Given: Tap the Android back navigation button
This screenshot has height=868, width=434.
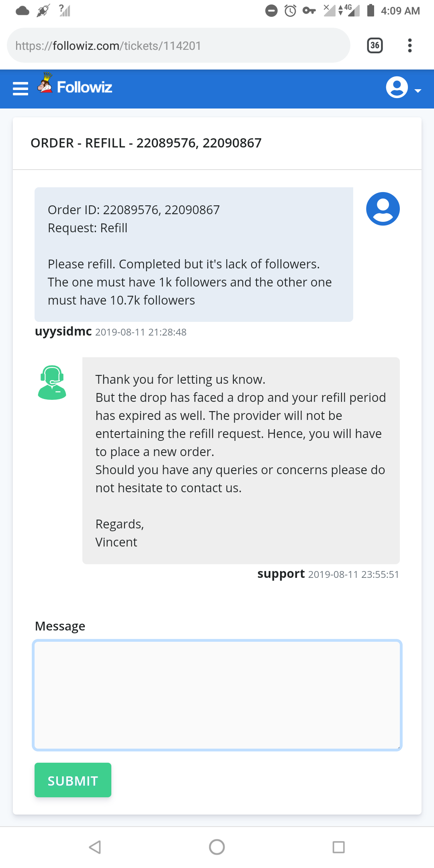Looking at the screenshot, I should (x=95, y=847).
